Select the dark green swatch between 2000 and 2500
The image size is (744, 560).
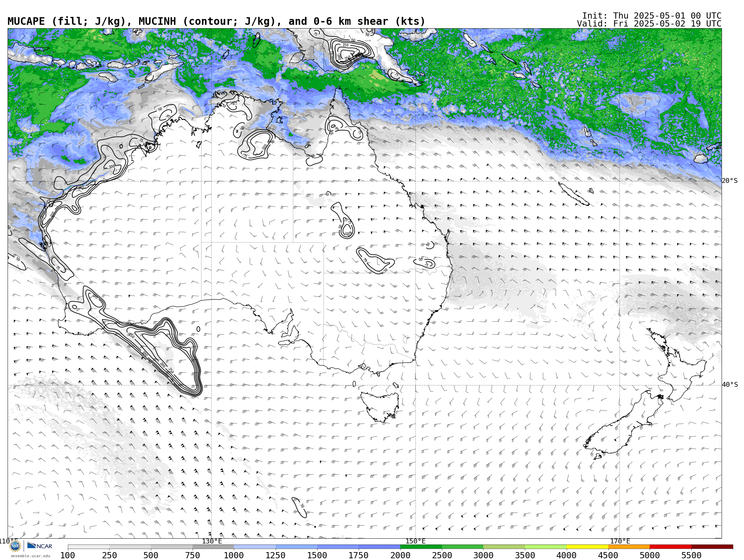pos(421,547)
